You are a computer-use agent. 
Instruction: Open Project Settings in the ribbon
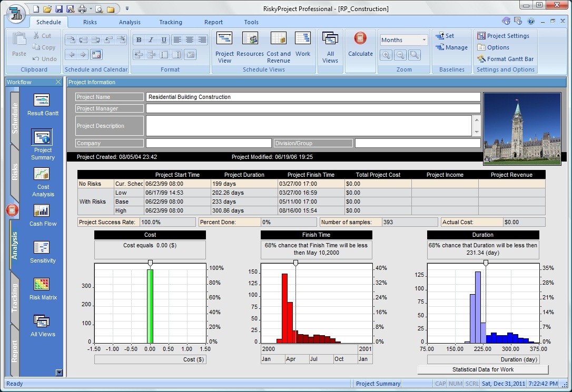(503, 36)
